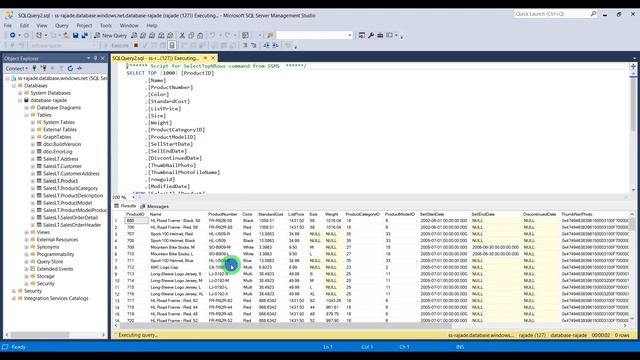640x360 pixels.
Task: Open the Object Explorer window position dropdown
Action: tap(89, 58)
